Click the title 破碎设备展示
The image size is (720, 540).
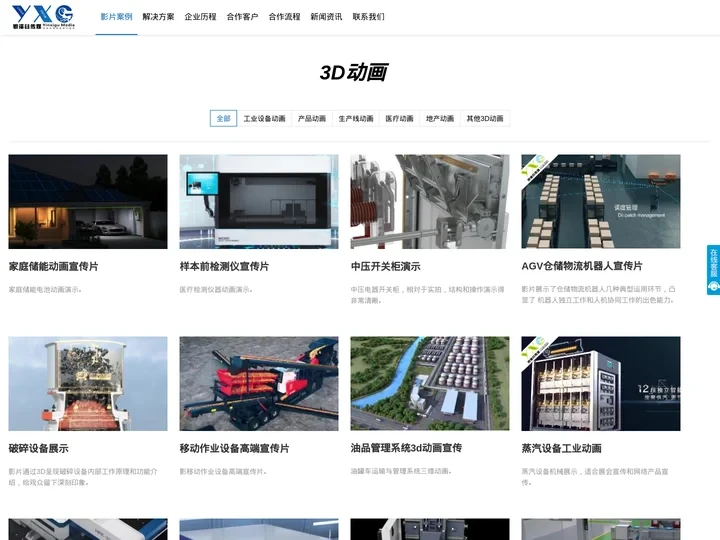coord(38,448)
